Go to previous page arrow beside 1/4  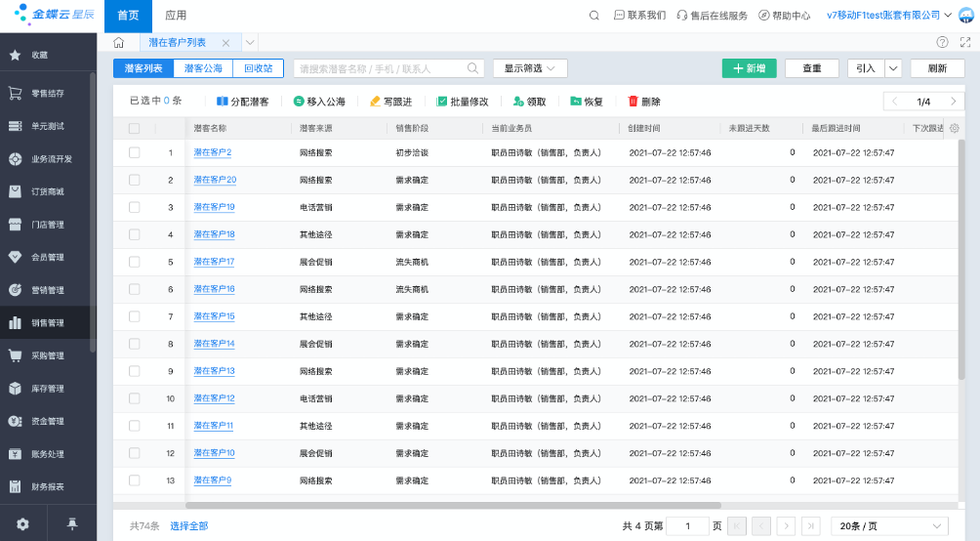point(894,102)
